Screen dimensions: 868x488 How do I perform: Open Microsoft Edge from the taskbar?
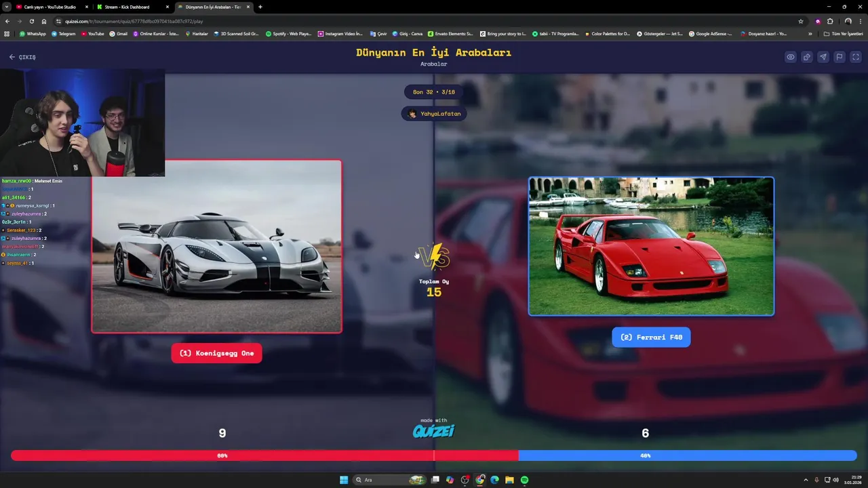(x=494, y=480)
